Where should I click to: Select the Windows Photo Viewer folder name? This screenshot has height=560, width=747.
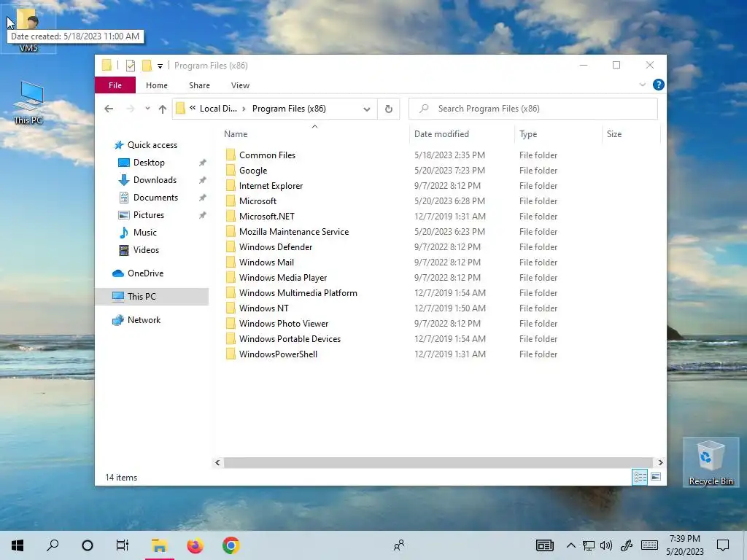[284, 323]
